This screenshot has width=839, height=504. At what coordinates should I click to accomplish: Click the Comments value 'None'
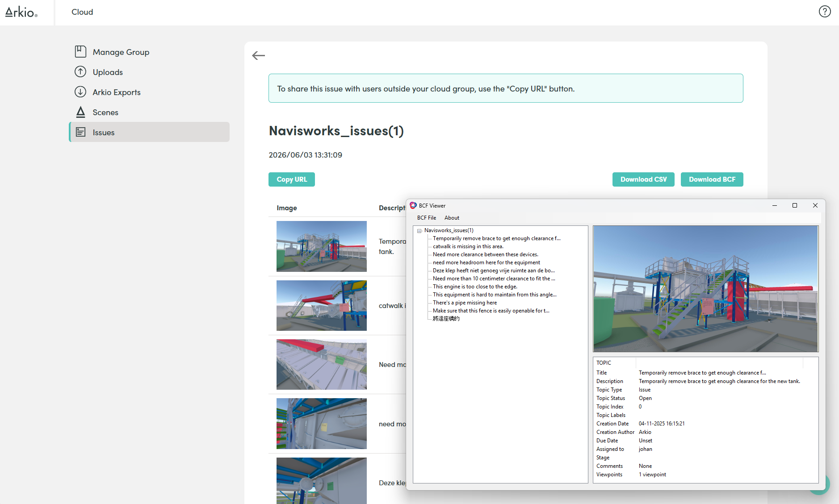click(645, 466)
